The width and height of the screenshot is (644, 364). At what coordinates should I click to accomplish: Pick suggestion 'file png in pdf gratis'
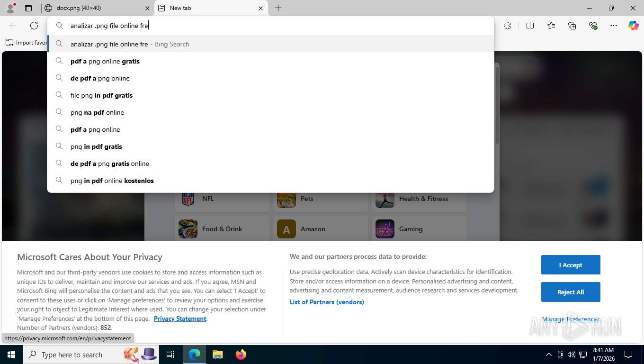[271, 95]
